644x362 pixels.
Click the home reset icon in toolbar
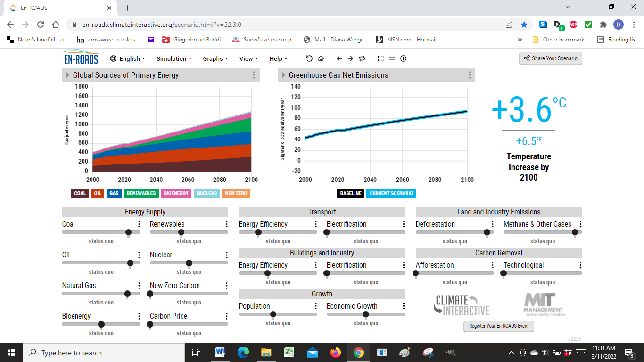pos(321,58)
